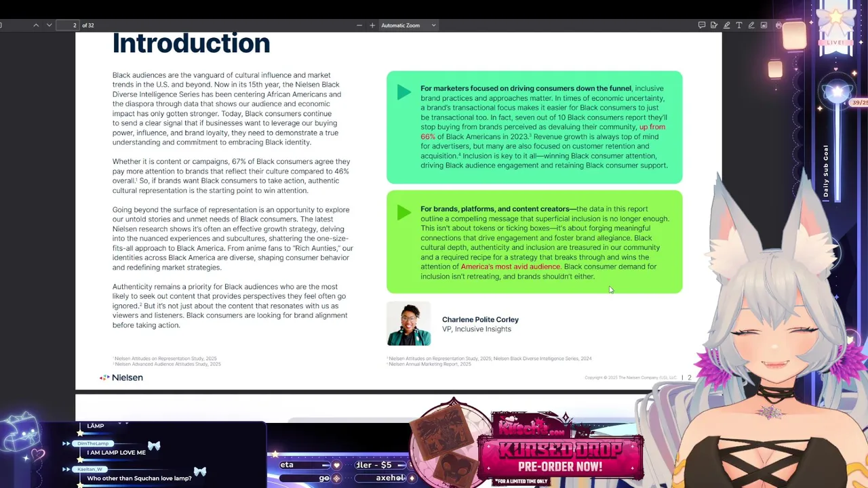
Task: Toggle the PDF sidebar button
Action: pos(2,25)
